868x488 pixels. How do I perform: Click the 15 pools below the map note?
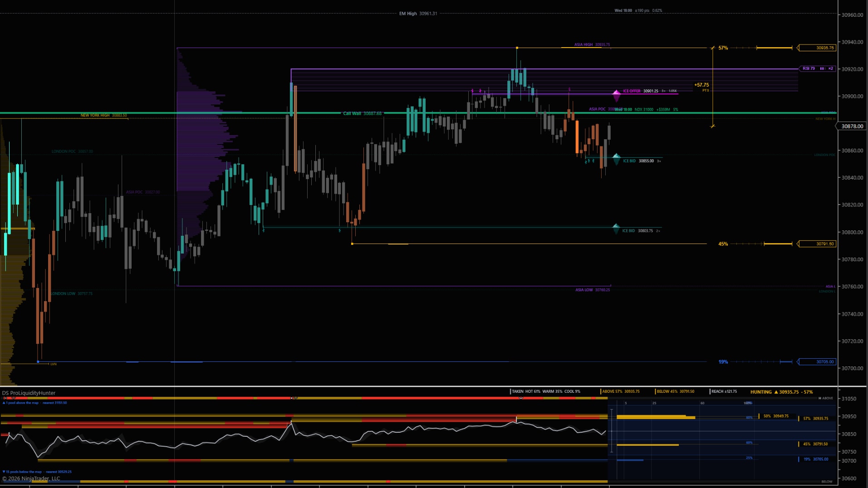coord(37,472)
